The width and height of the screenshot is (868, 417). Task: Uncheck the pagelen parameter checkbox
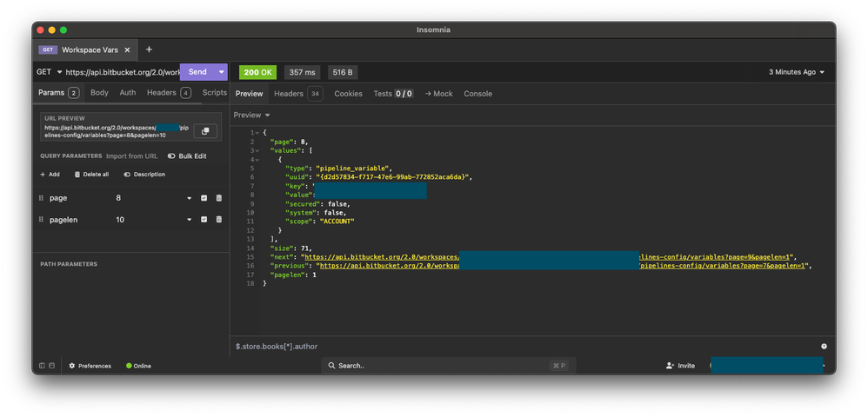click(204, 220)
